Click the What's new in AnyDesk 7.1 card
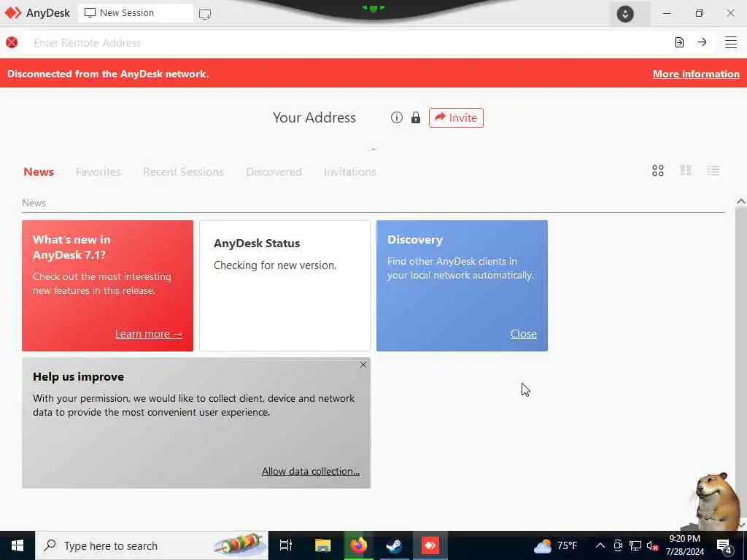Image resolution: width=747 pixels, height=560 pixels. click(x=107, y=286)
